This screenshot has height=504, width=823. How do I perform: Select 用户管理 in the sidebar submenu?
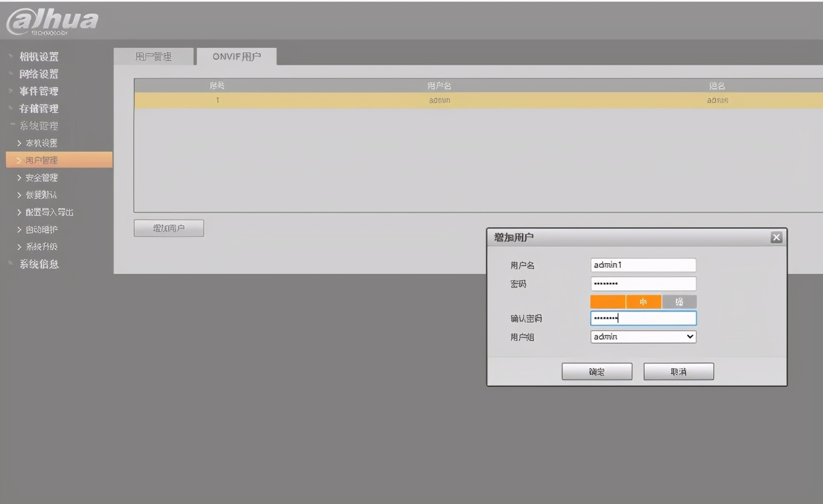click(59, 160)
